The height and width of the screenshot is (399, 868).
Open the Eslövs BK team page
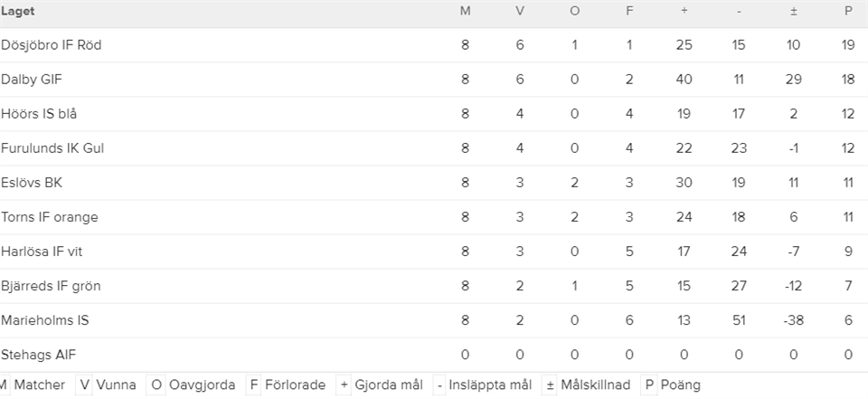click(x=32, y=183)
